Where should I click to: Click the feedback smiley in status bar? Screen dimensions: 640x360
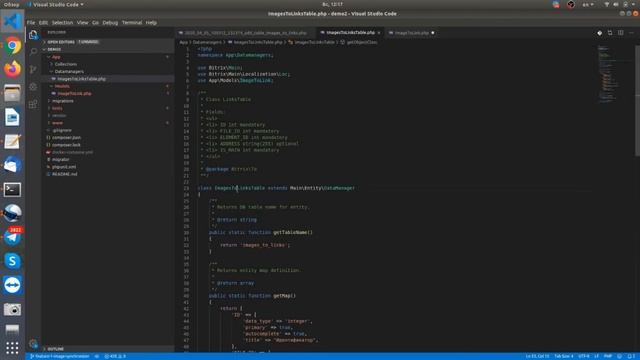(619, 356)
